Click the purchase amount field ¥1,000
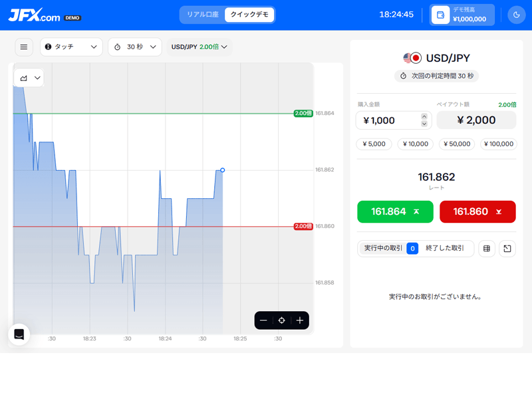The width and height of the screenshot is (532, 399). pos(394,120)
